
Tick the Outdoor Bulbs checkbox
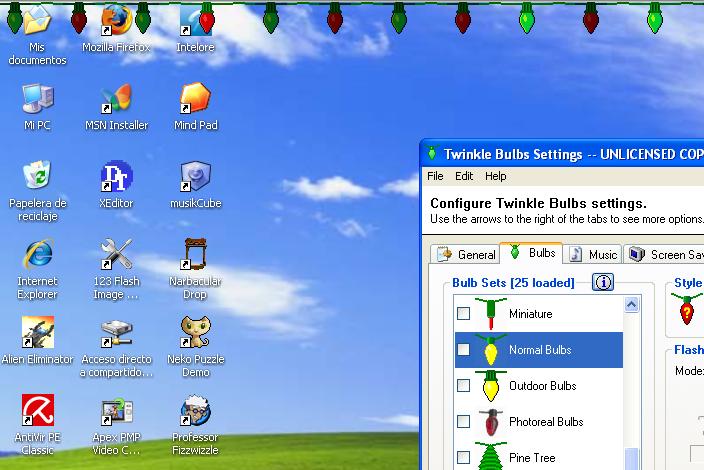pos(463,385)
